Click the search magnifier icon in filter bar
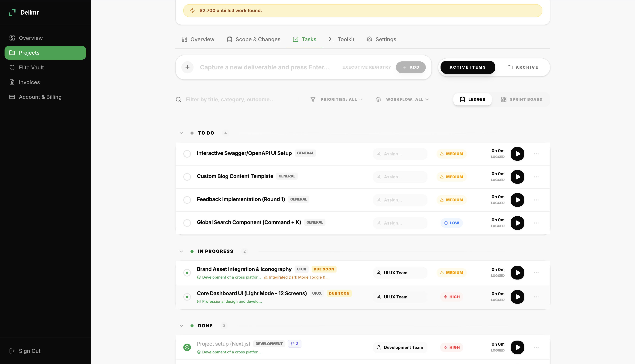This screenshot has width=635, height=364. click(178, 99)
